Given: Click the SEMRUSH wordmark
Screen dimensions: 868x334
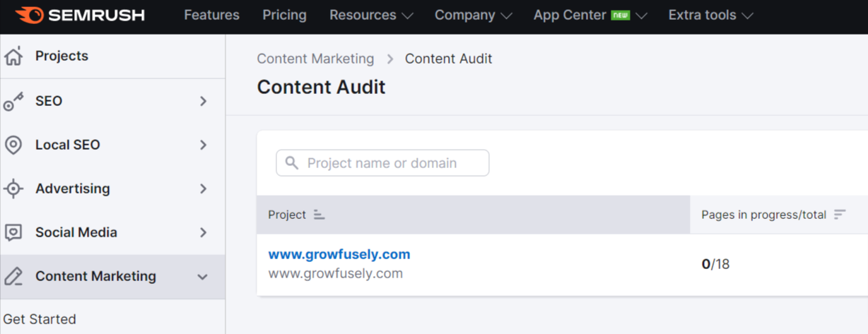Looking at the screenshot, I should (x=98, y=15).
